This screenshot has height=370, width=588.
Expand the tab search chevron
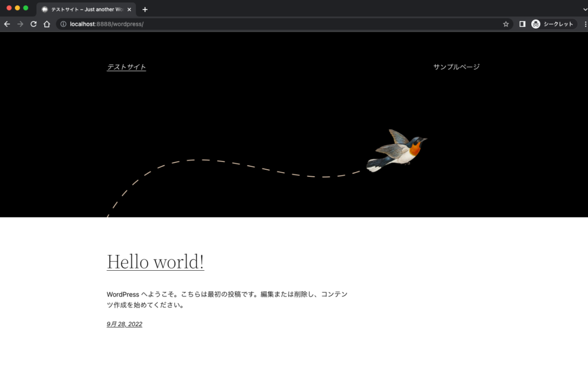pos(584,9)
